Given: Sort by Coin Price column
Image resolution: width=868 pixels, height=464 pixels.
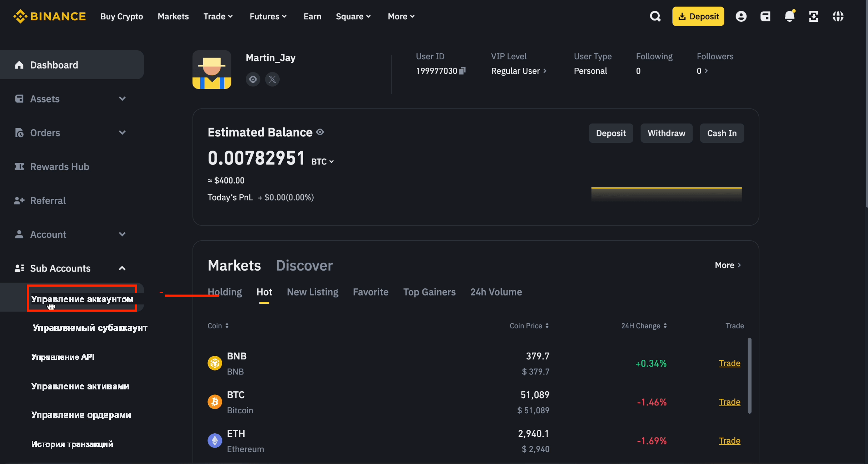Looking at the screenshot, I should click(529, 326).
